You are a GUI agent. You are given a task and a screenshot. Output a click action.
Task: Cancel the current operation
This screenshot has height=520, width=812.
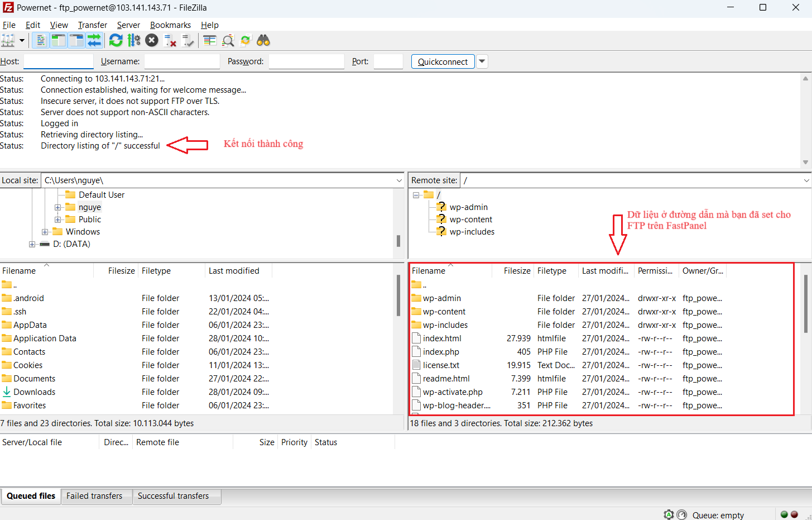coord(152,40)
